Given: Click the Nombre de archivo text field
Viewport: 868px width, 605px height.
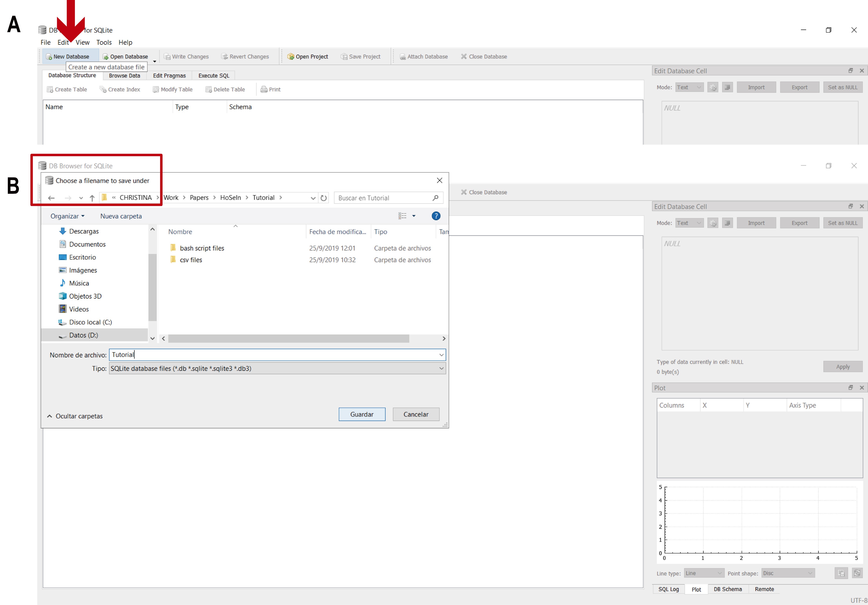Looking at the screenshot, I should (277, 355).
